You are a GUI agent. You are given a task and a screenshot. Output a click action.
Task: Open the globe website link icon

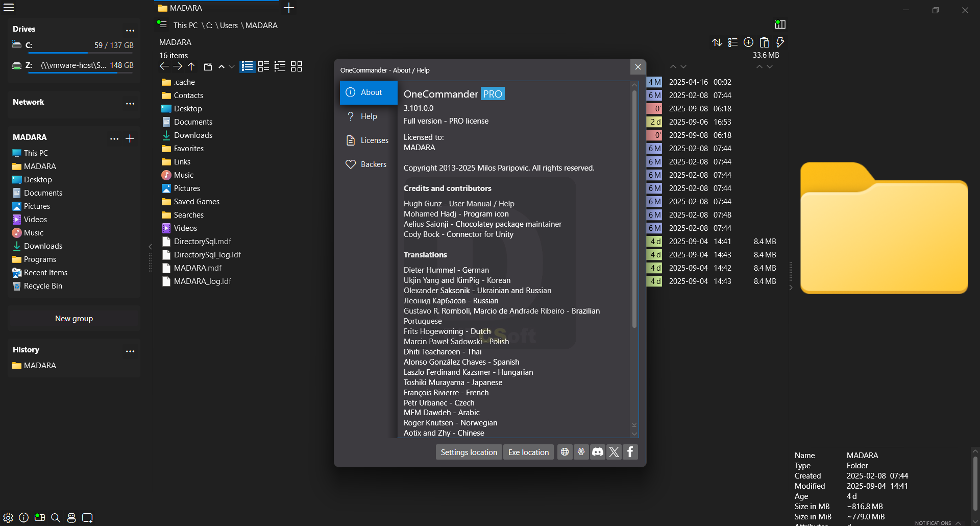coord(565,452)
